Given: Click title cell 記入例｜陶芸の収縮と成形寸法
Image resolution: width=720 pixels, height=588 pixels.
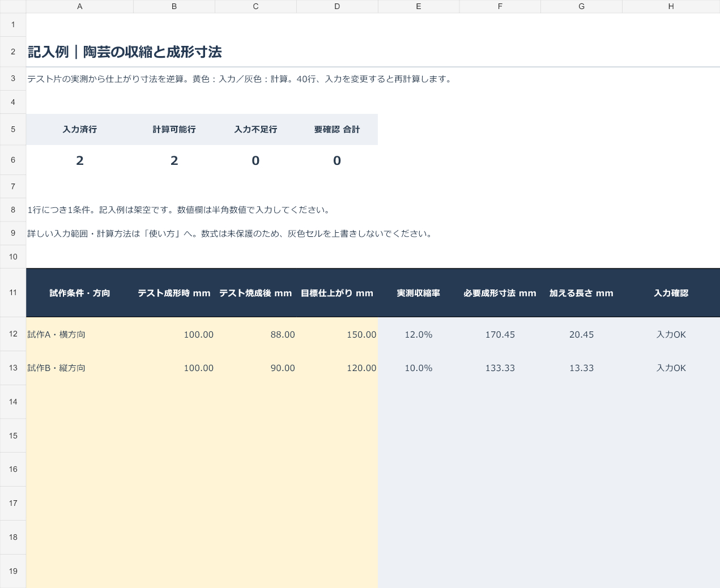Looking at the screenshot, I should coord(125,52).
